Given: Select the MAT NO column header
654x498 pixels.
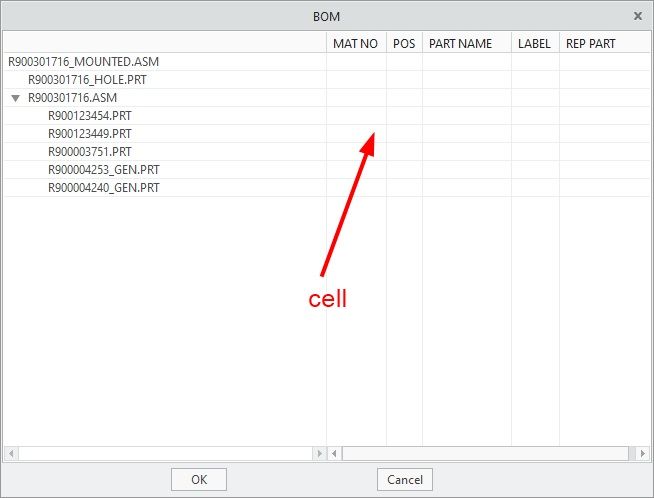Looking at the screenshot, I should [x=356, y=43].
